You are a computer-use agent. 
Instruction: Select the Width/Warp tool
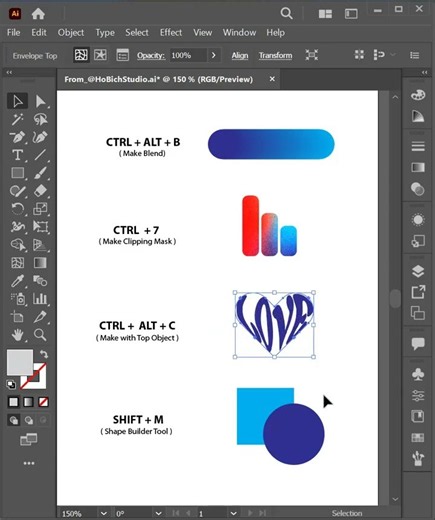[17, 227]
